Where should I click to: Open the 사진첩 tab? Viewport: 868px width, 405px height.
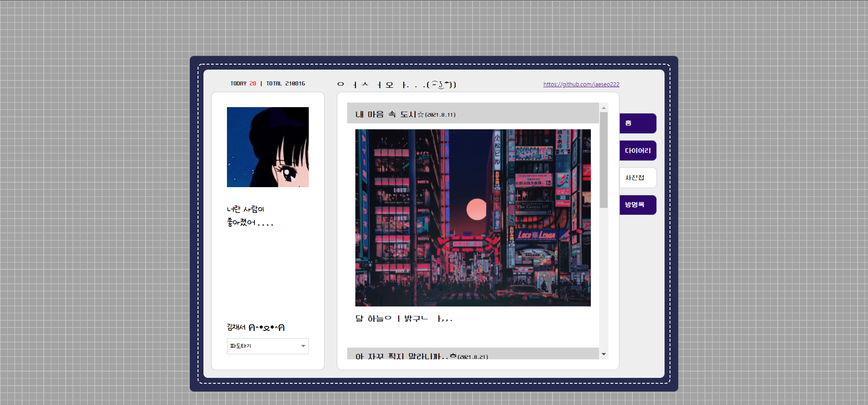pos(637,178)
